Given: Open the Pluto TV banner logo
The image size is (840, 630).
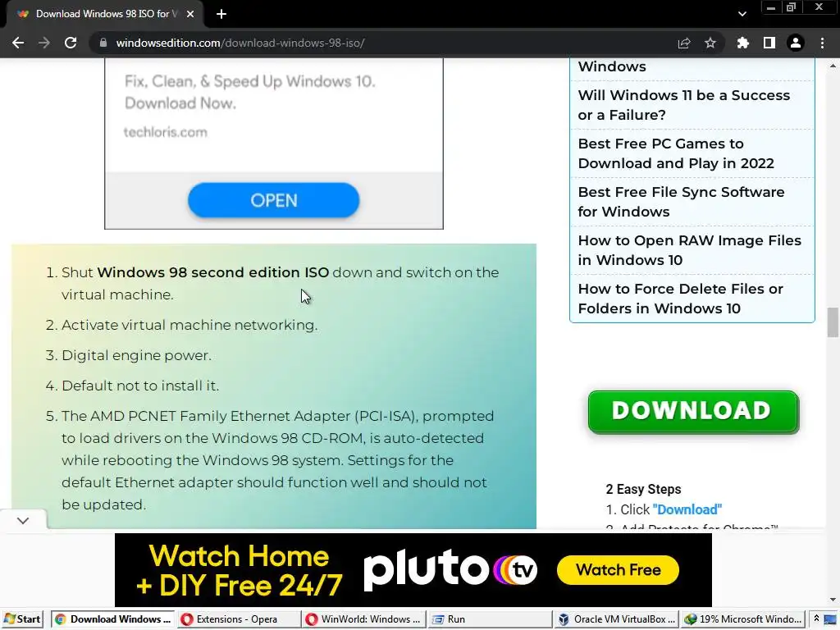Looking at the screenshot, I should coord(450,569).
